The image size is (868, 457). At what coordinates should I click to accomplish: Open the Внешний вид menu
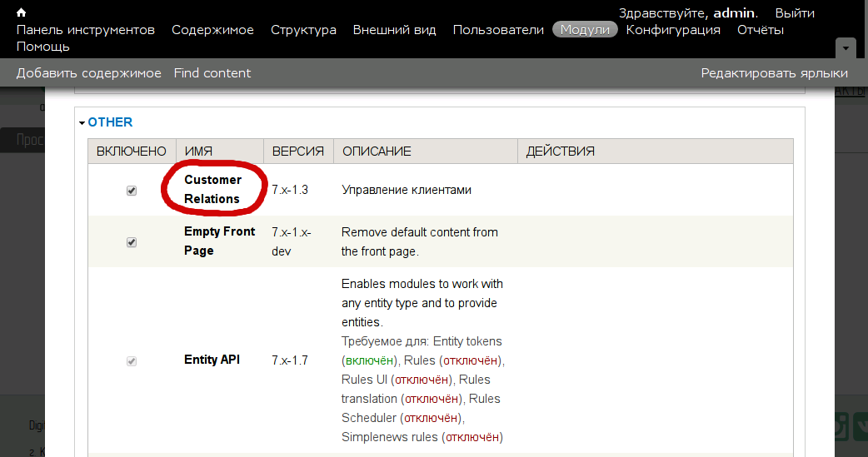pos(394,30)
